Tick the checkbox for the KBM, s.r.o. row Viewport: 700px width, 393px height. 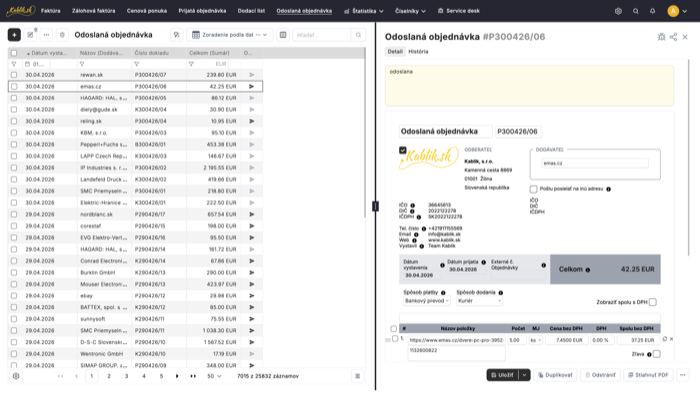coord(14,133)
